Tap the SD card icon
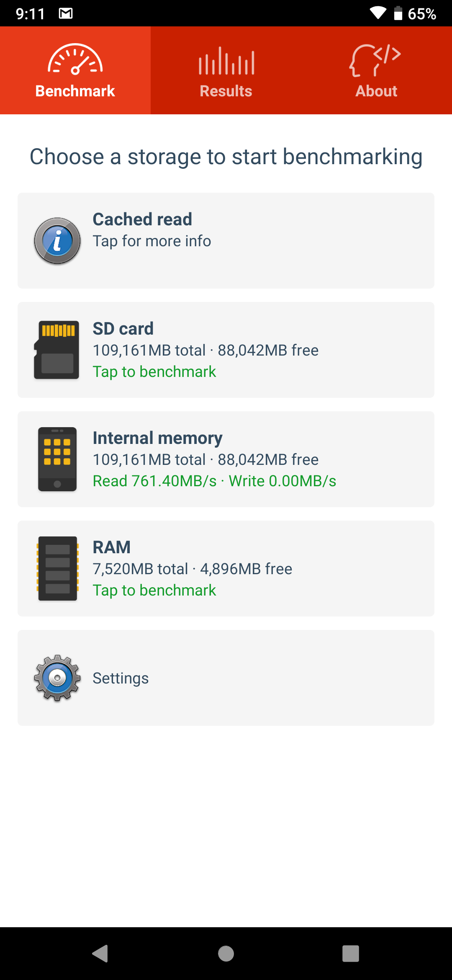The height and width of the screenshot is (980, 452). [57, 350]
